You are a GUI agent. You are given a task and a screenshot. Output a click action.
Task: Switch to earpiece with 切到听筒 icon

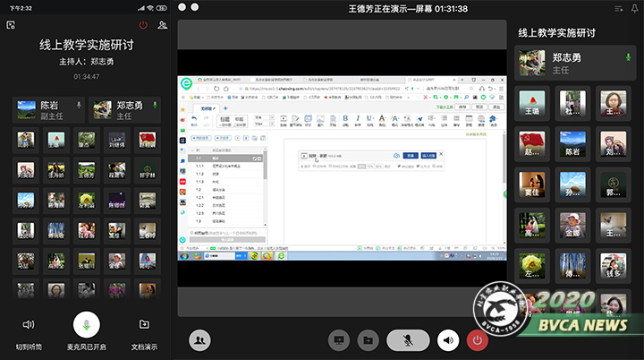pos(29,330)
